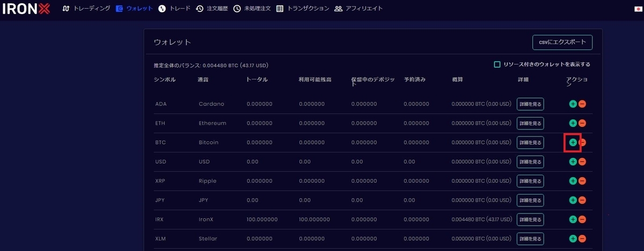Screen dimensions: 644x251
Task: Click 詳細を見る for the USD row
Action: point(530,161)
